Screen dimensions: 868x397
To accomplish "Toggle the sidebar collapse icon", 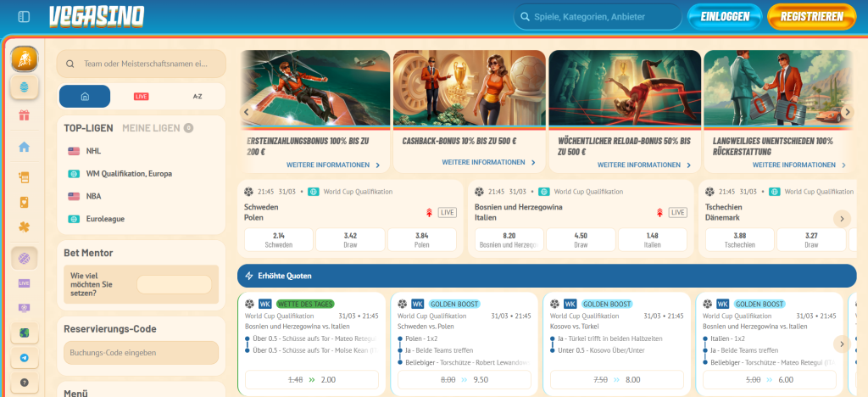I will tap(24, 16).
